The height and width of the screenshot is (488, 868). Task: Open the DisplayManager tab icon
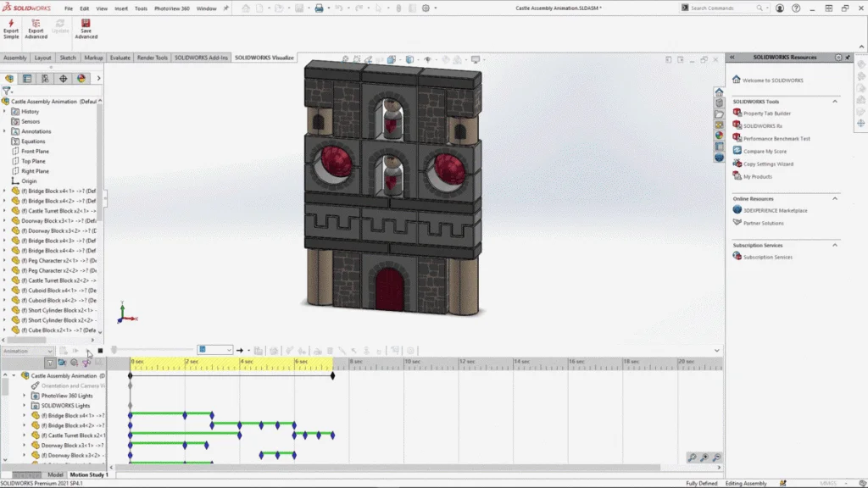point(81,78)
